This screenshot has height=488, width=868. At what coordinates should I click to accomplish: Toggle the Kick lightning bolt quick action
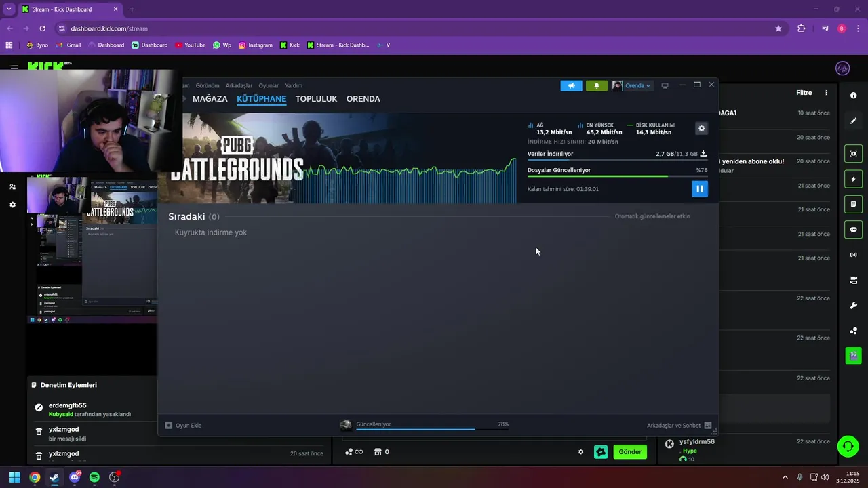pyautogui.click(x=853, y=179)
